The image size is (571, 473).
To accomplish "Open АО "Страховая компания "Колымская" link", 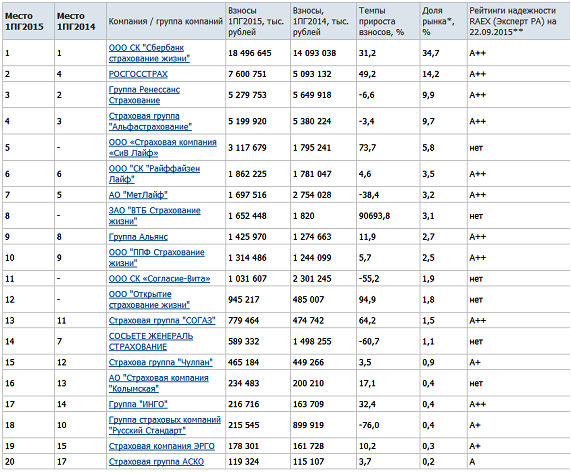I will tap(158, 383).
